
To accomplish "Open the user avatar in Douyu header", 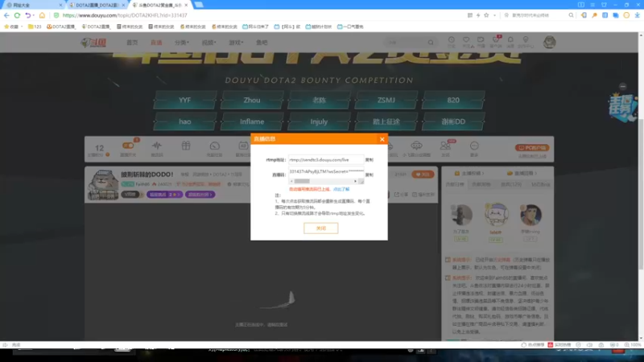I will click(x=549, y=42).
